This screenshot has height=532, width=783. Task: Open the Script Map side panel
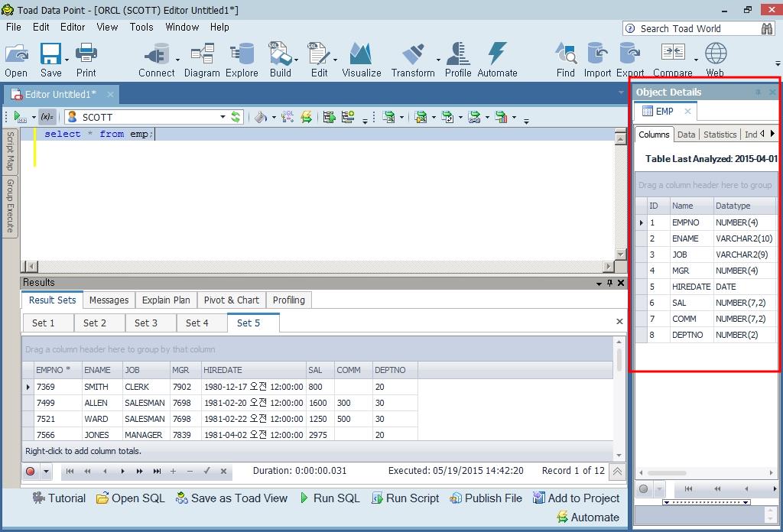(11, 151)
